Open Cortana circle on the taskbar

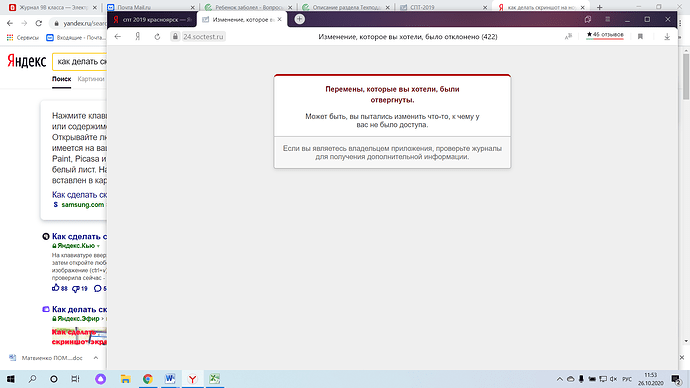(x=54, y=379)
